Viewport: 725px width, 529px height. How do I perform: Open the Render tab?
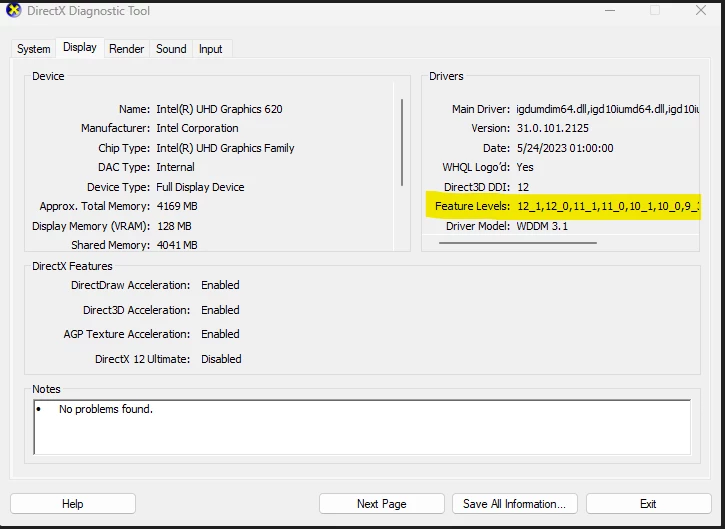[x=126, y=49]
